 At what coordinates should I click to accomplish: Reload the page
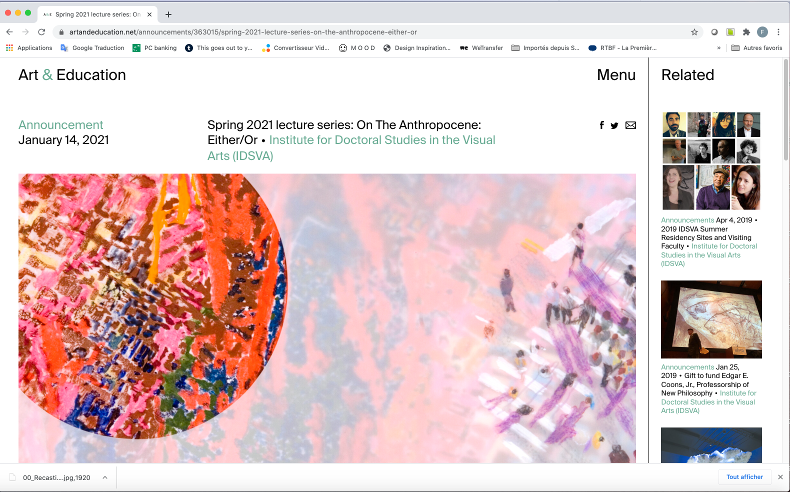coord(42,32)
